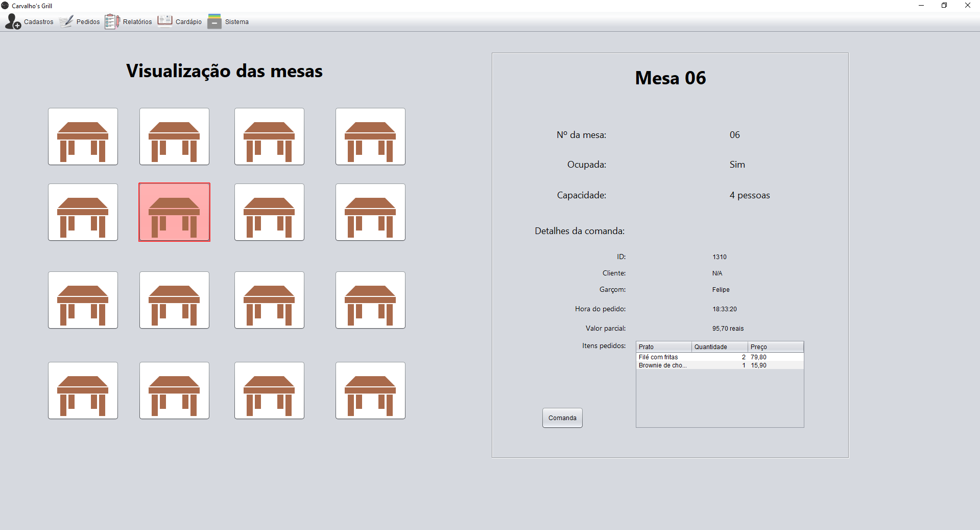Click the Sistema icon

click(214, 21)
